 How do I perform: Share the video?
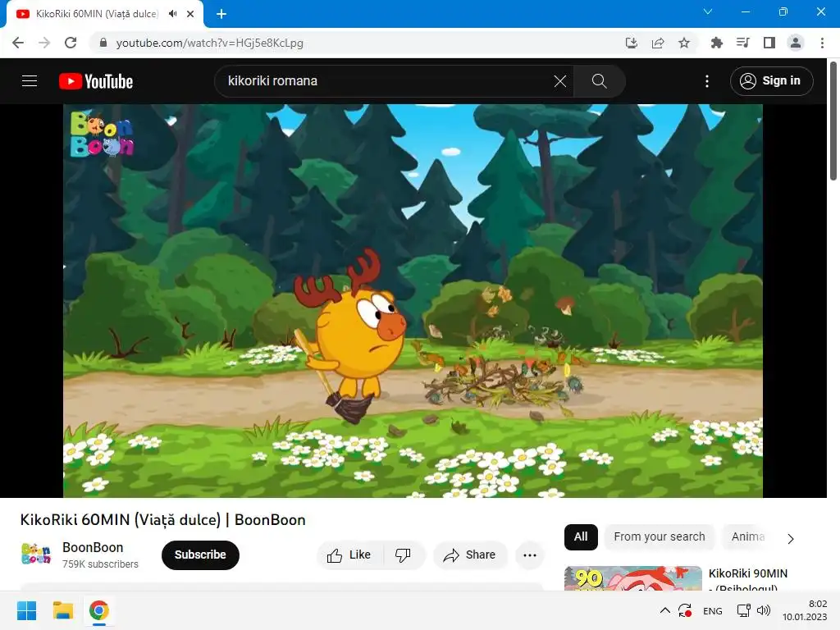(470, 555)
